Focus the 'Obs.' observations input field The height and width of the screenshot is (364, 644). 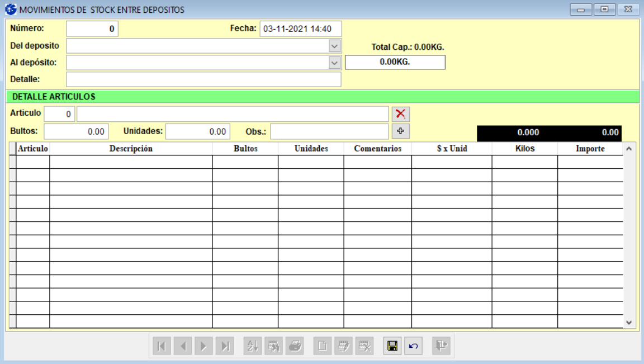click(329, 132)
